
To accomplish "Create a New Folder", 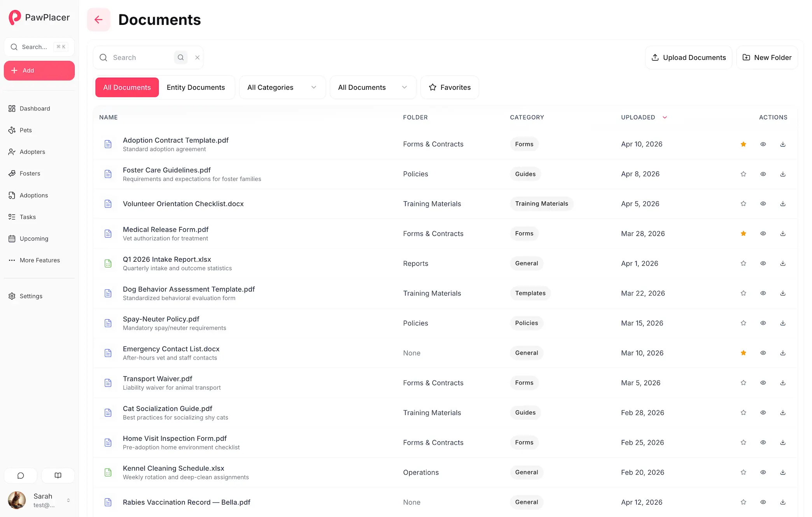I will [x=766, y=57].
